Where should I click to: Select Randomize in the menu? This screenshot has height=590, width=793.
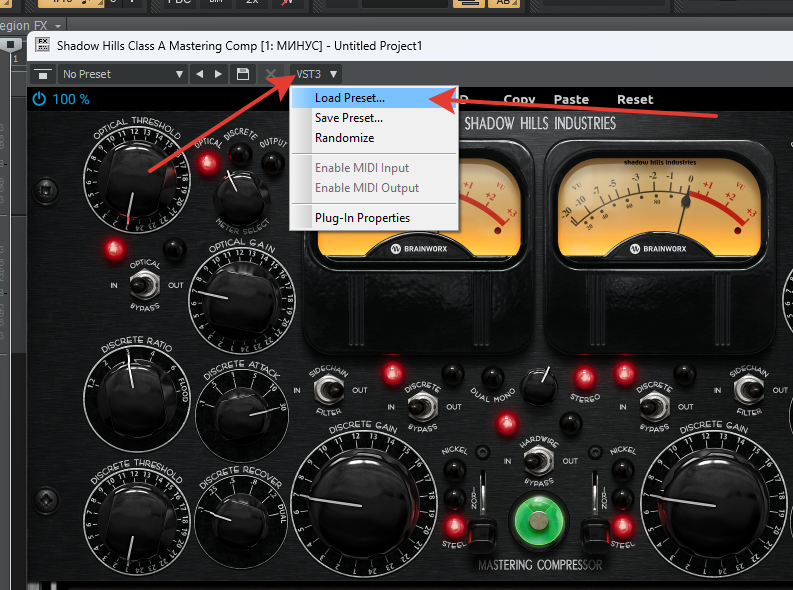[x=375, y=138]
